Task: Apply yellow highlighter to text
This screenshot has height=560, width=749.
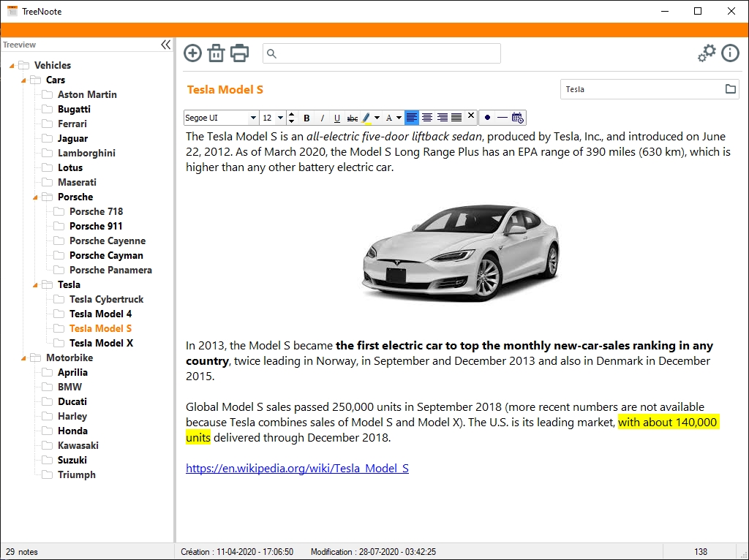Action: [x=366, y=118]
